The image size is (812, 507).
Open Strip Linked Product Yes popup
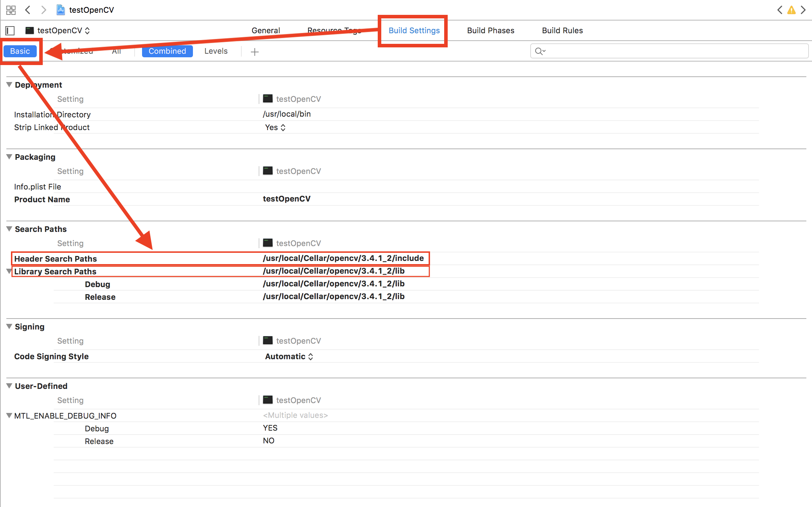pos(275,128)
